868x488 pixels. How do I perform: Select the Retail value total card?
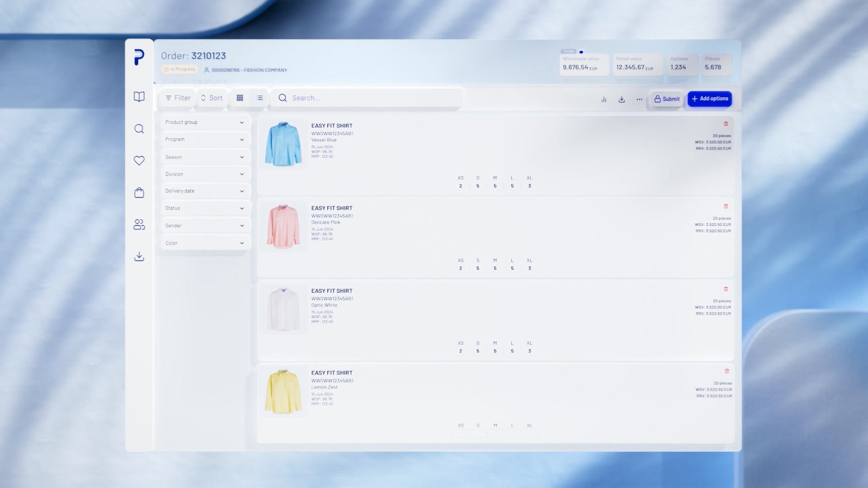637,65
